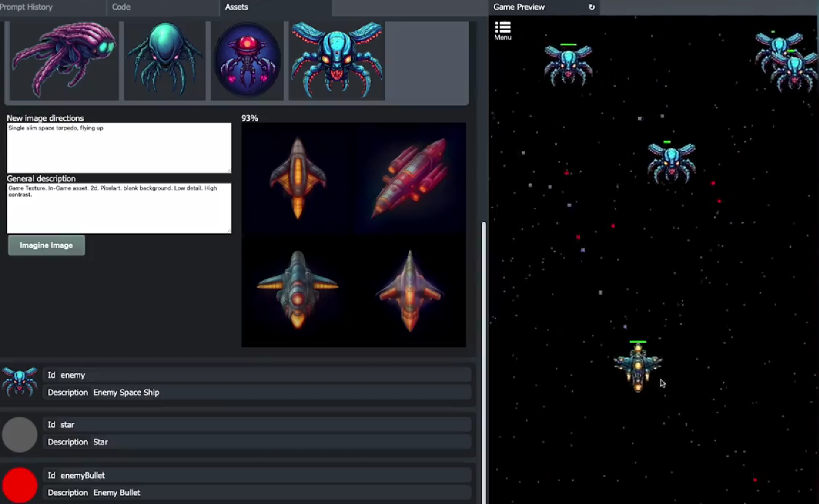Focus the New image directions text box
The height and width of the screenshot is (504, 819).
coord(119,148)
